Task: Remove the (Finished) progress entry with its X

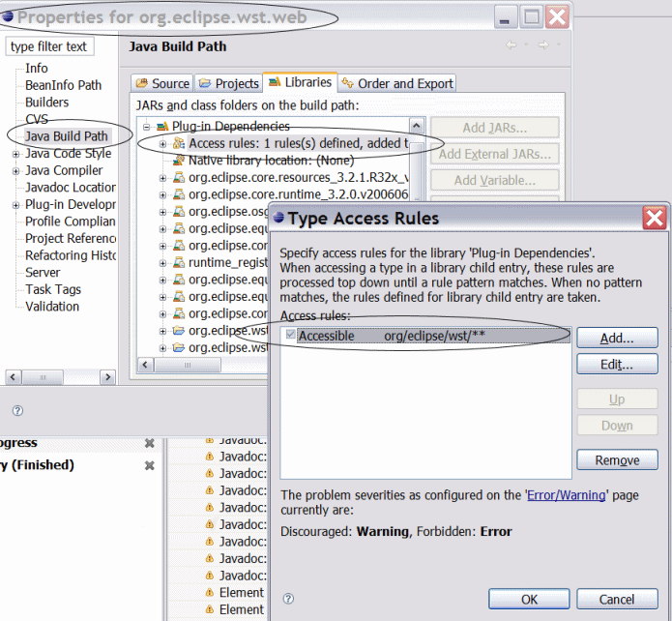Action: tap(150, 465)
